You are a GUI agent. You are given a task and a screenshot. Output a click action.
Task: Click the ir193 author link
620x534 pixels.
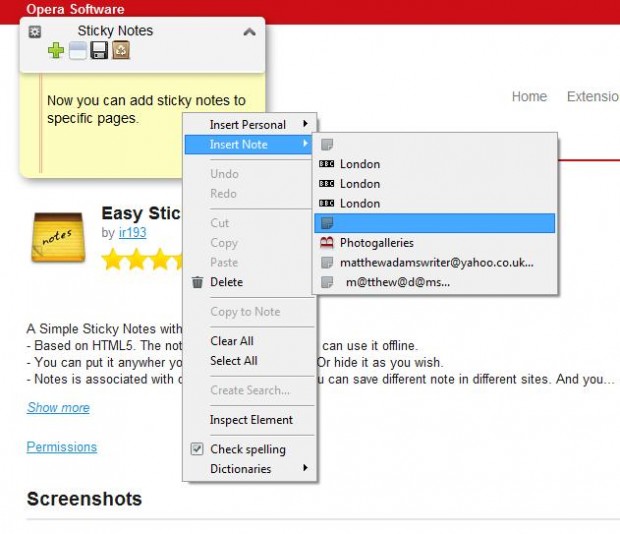point(132,232)
